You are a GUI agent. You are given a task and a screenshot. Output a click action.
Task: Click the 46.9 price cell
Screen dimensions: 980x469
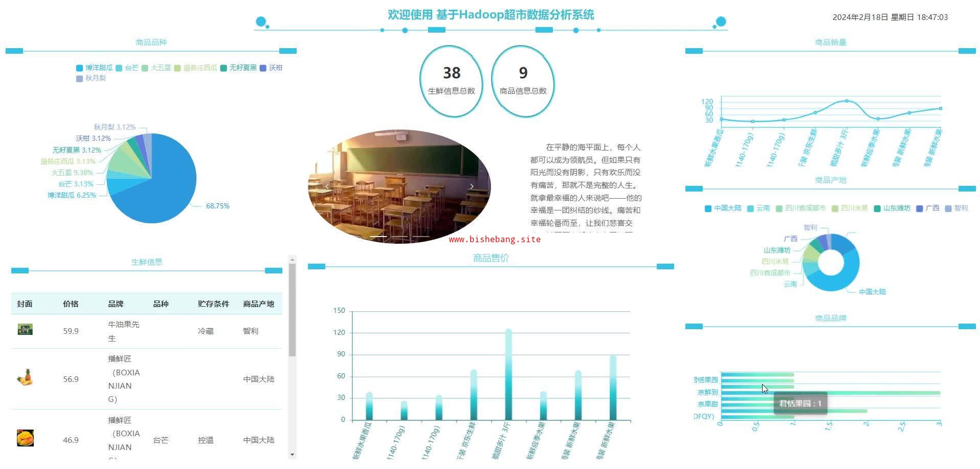point(71,440)
